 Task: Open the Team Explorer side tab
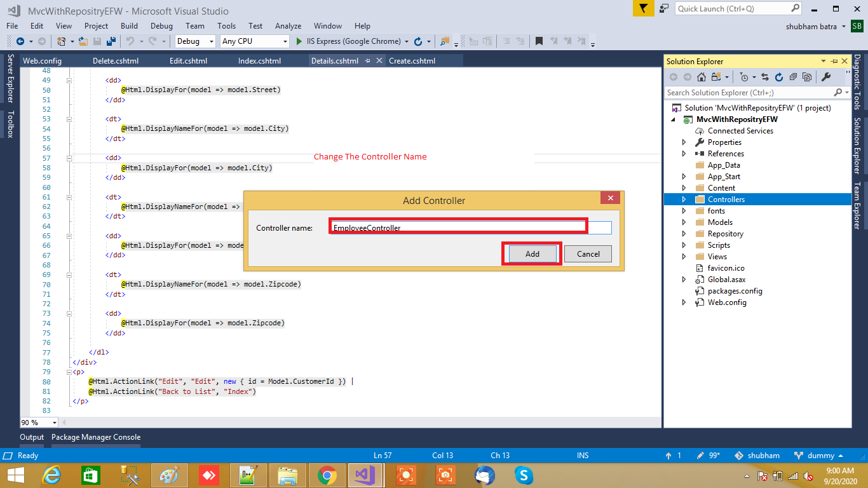coord(857,205)
